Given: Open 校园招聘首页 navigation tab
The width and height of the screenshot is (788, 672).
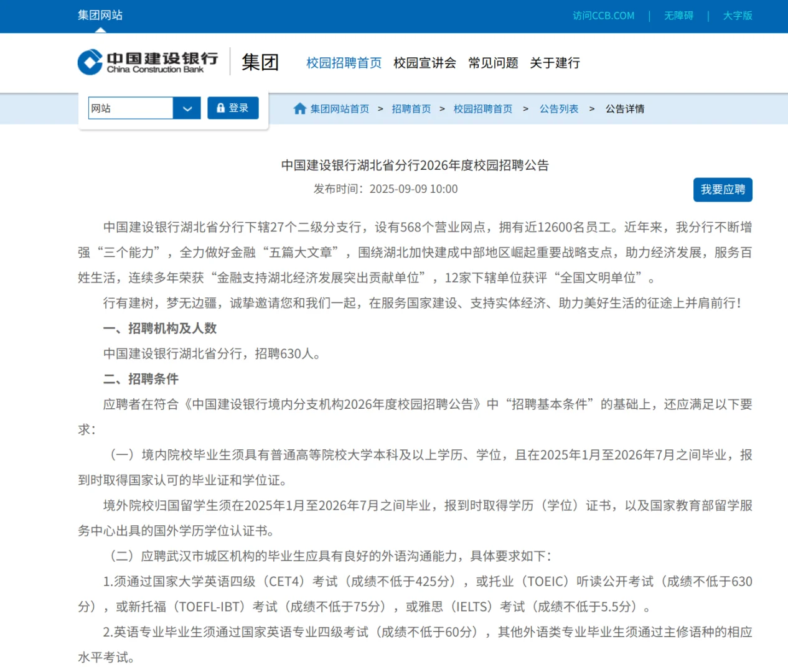Looking at the screenshot, I should pyautogui.click(x=344, y=63).
